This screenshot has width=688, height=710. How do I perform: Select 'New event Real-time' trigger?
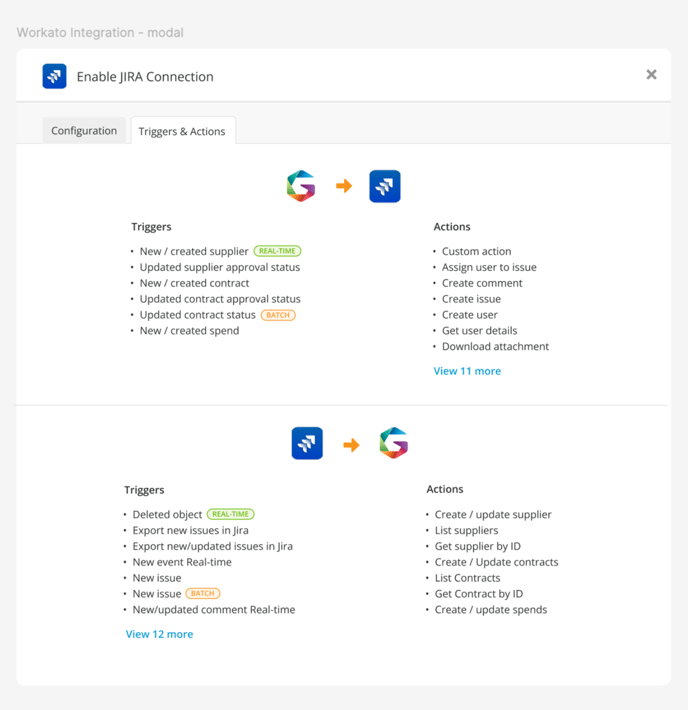(x=182, y=562)
